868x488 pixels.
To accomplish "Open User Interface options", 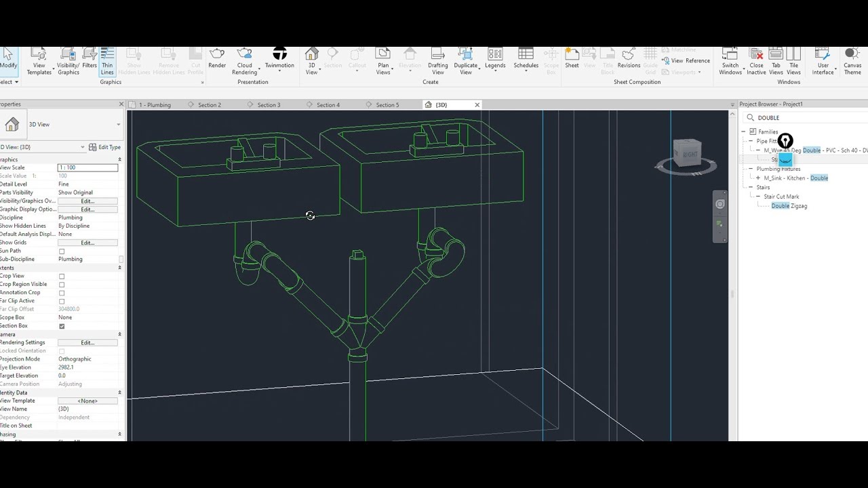I will pos(823,60).
